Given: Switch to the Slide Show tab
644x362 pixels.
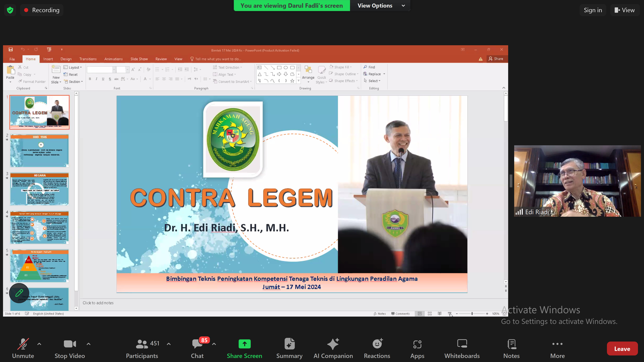Looking at the screenshot, I should 139,59.
